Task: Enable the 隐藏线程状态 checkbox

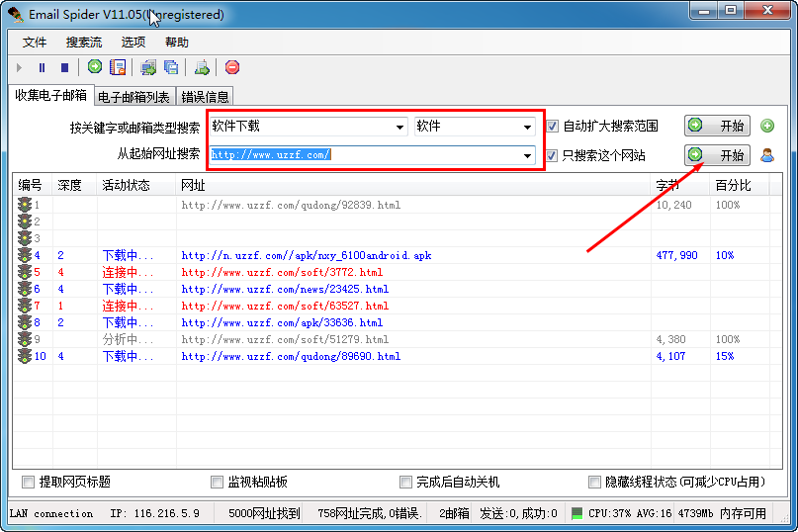Action: (x=594, y=482)
